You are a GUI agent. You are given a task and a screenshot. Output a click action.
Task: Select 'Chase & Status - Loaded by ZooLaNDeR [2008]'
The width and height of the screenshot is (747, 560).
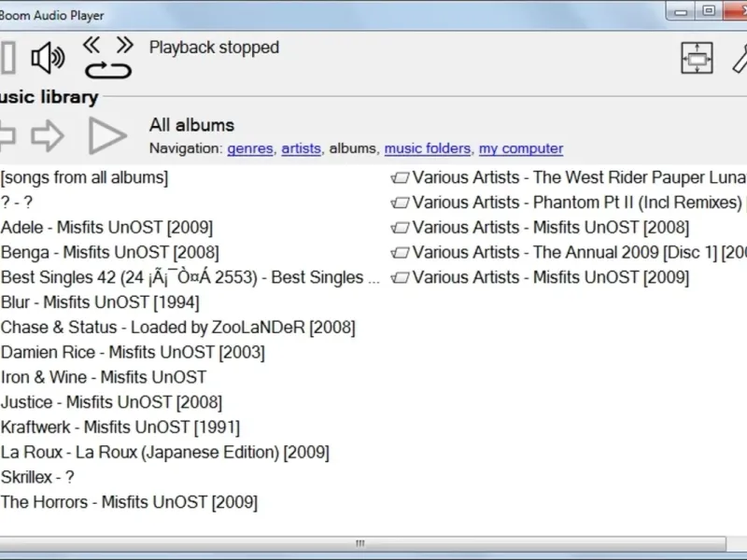click(178, 328)
